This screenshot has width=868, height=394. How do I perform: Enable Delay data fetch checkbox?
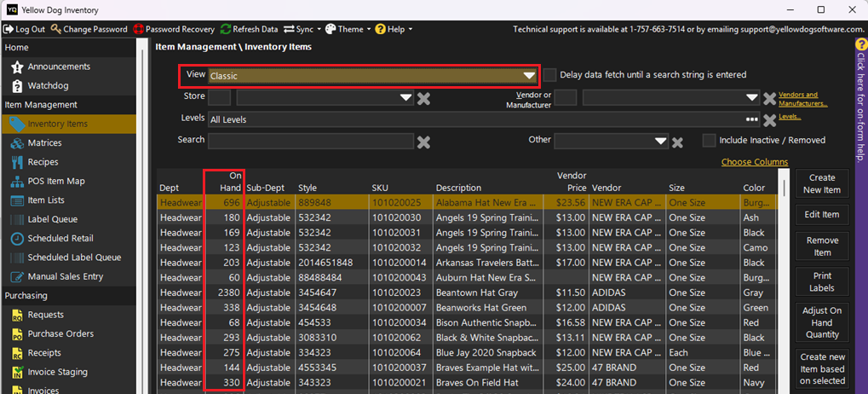click(x=550, y=75)
